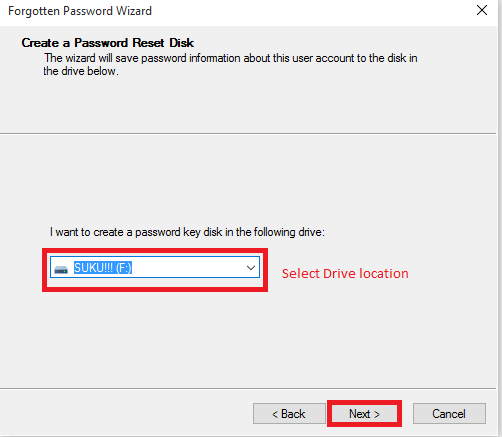Viewport: 502px width, 437px height.
Task: Click the Forgotten Password Wizard title bar
Action: (233, 11)
